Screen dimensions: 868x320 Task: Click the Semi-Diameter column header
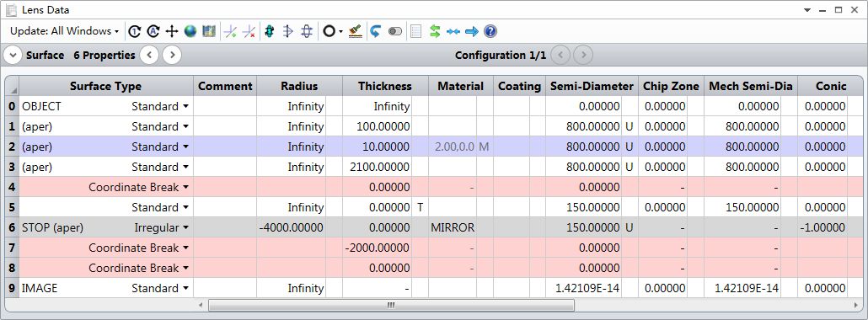[592, 87]
